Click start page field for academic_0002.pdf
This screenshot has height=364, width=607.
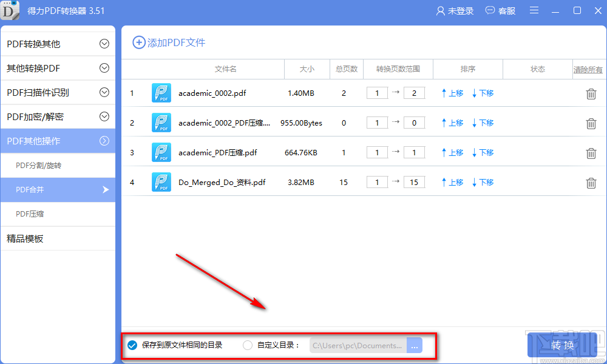(377, 93)
